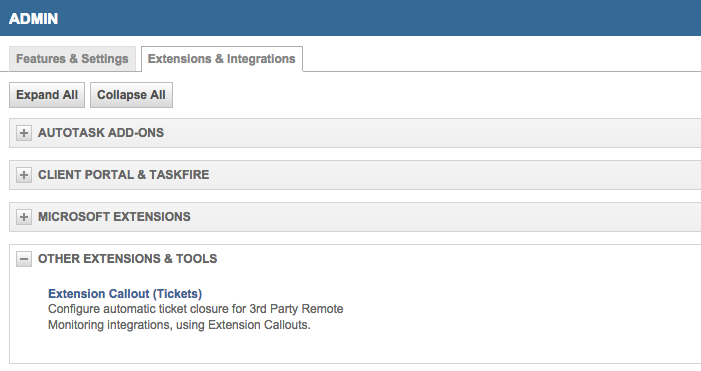Expand the AUTOTASK ADD-ONS section plus icon
This screenshot has width=701, height=371.
pos(24,133)
